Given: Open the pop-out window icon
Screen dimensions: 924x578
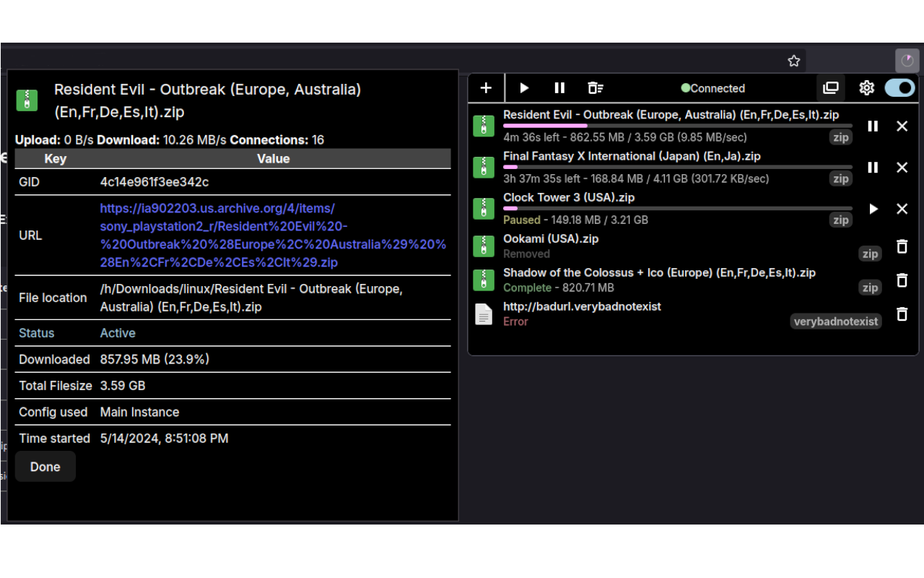Looking at the screenshot, I should pyautogui.click(x=831, y=88).
